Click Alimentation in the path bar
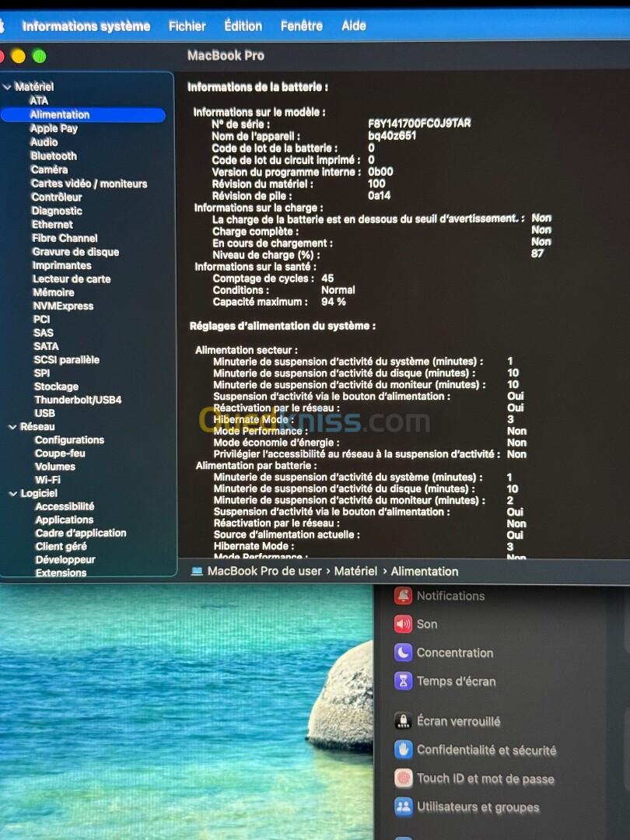This screenshot has width=630, height=840. pos(425,571)
